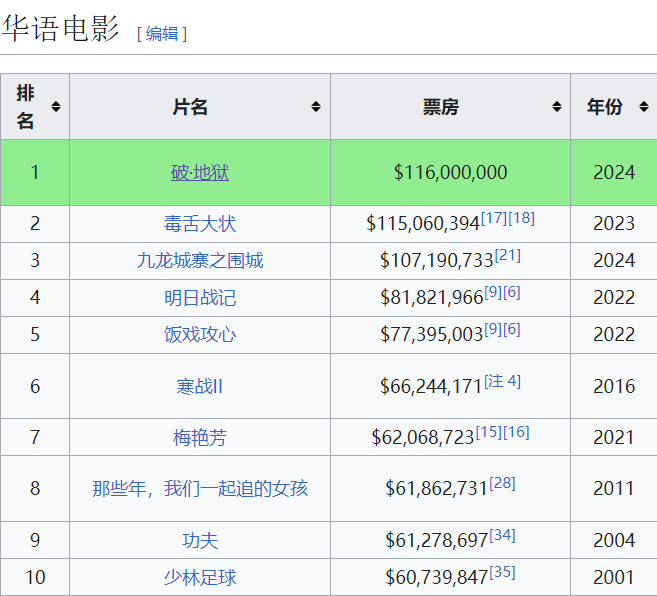
Task: Open 那些年，我们一起追的女孩 link
Action: (x=200, y=488)
